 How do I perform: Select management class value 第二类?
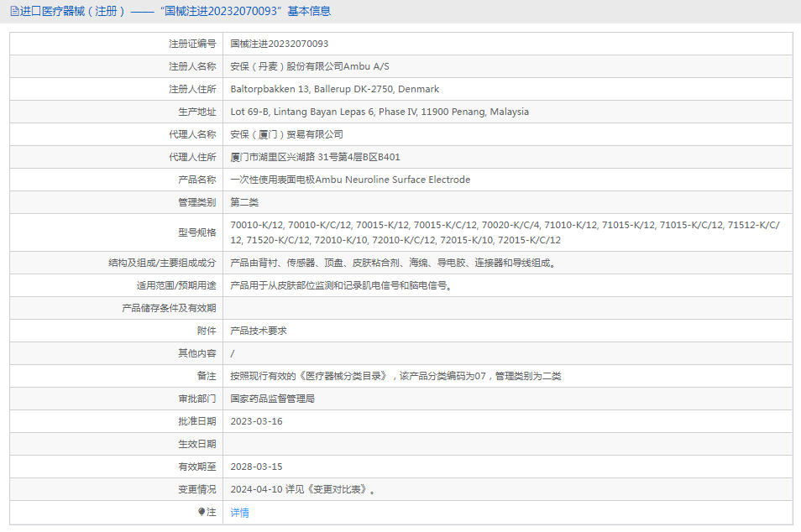pyautogui.click(x=244, y=202)
